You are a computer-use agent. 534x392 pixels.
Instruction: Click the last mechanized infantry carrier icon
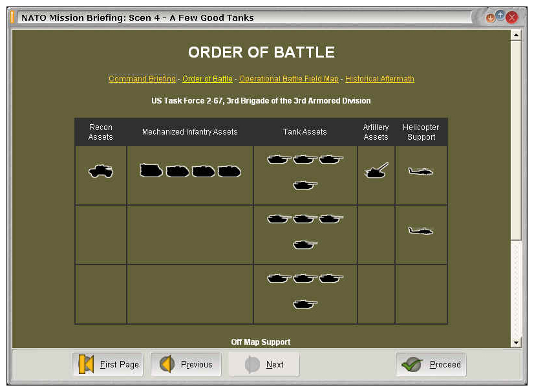point(230,171)
